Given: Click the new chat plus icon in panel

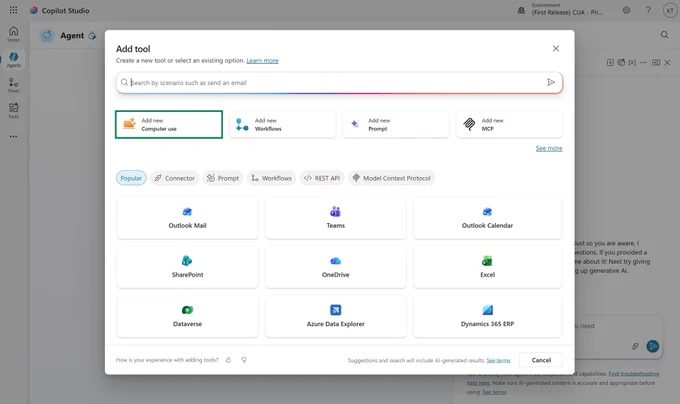Looking at the screenshot, I should [610, 62].
